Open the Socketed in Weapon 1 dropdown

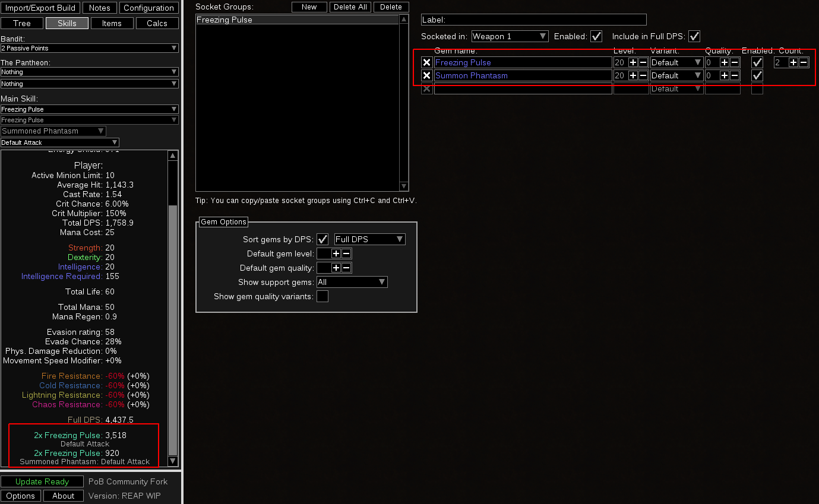click(509, 36)
